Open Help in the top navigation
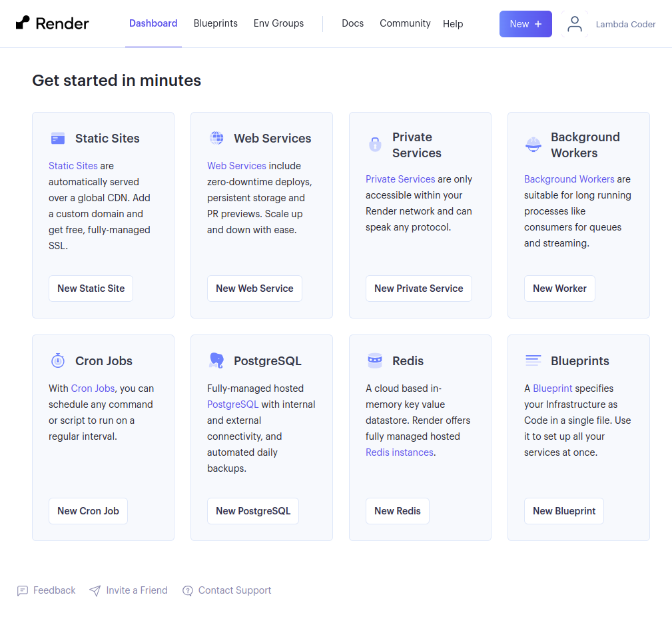Viewport: 672px width, 619px height. click(453, 23)
